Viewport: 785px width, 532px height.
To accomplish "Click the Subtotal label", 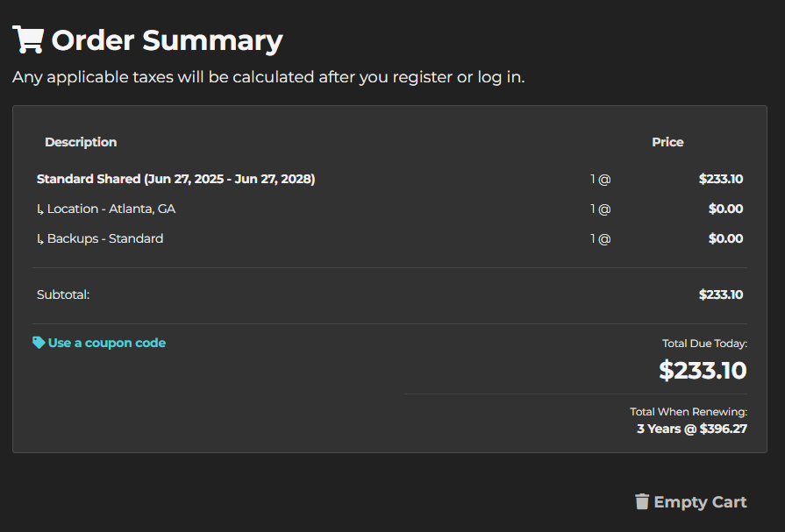I will point(63,294).
